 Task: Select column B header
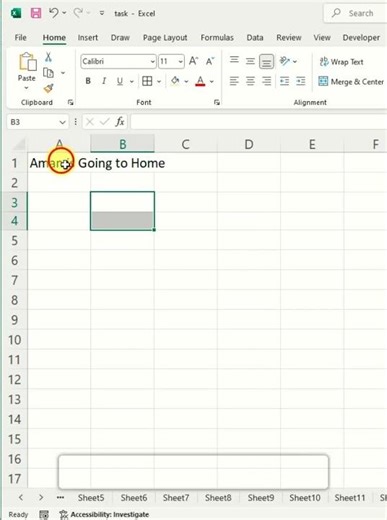(122, 144)
